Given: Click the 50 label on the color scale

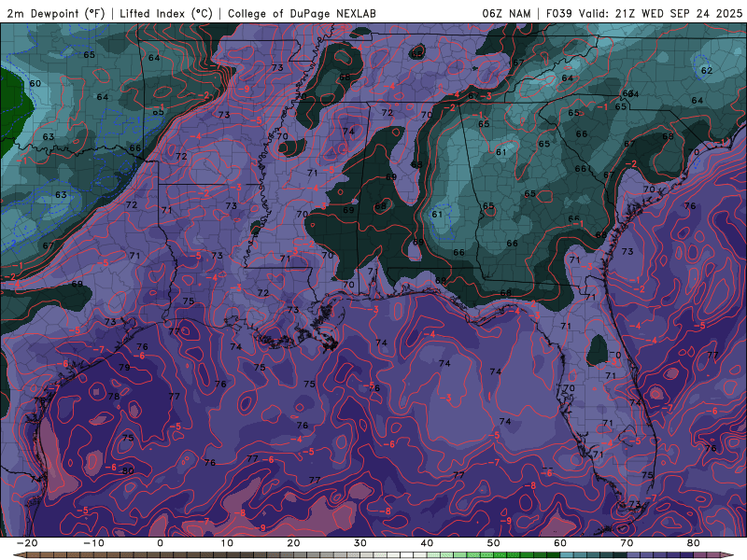Looking at the screenshot, I should [x=494, y=543].
